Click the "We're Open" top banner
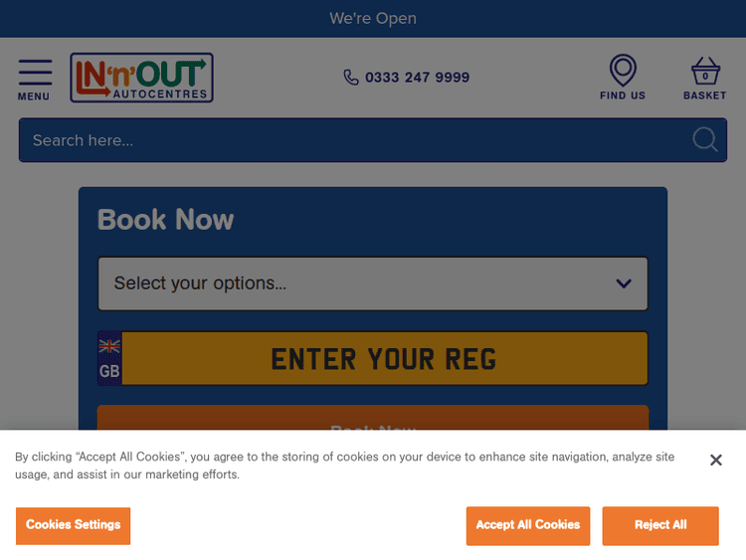 click(x=373, y=19)
